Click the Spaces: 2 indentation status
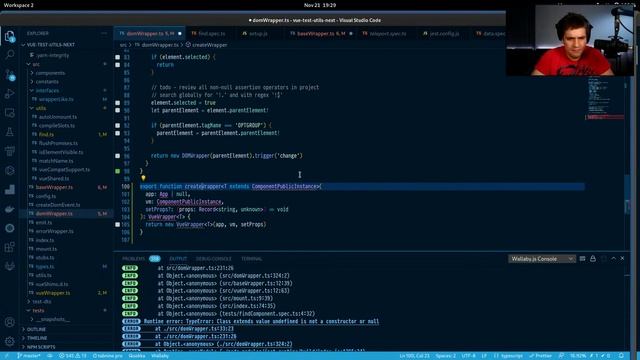This screenshot has width=640, height=360. tap(446, 356)
